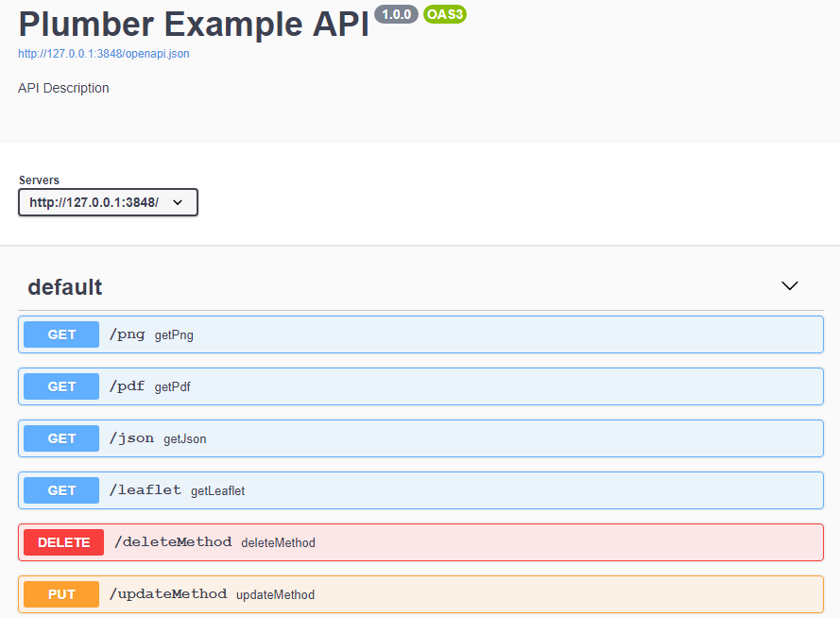Click the server dropdown arrow icon
This screenshot has height=617, width=840.
[x=178, y=202]
